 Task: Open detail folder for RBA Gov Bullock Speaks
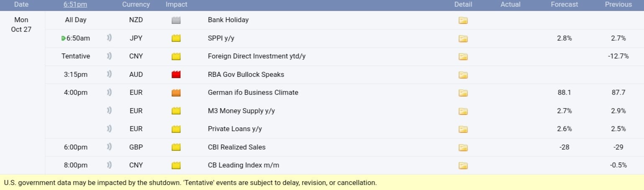[463, 75]
